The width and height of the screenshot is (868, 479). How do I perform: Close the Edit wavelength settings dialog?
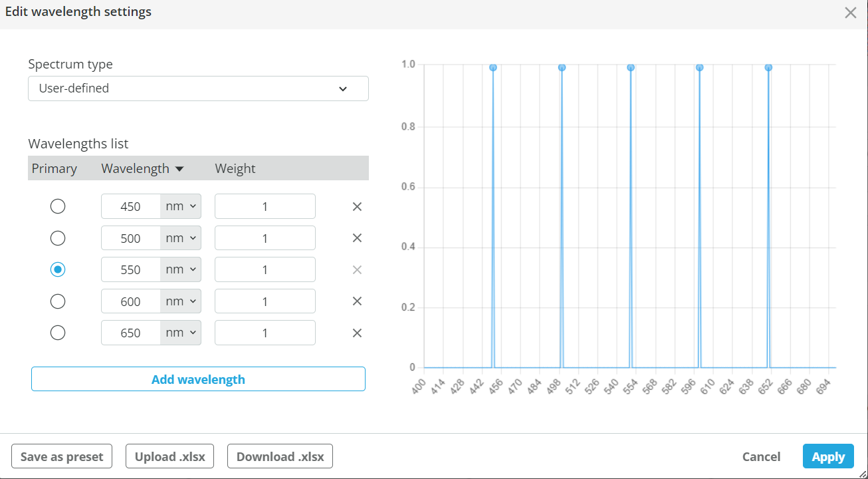point(850,13)
